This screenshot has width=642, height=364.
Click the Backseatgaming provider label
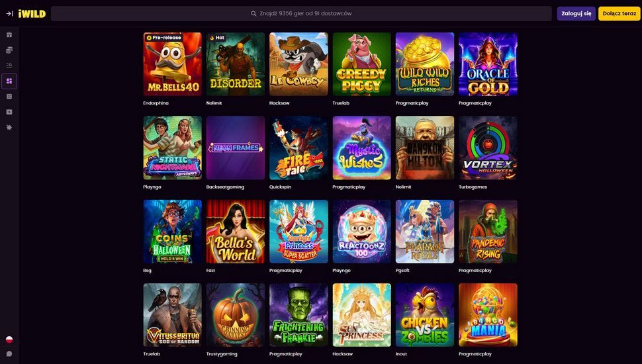[x=225, y=187]
